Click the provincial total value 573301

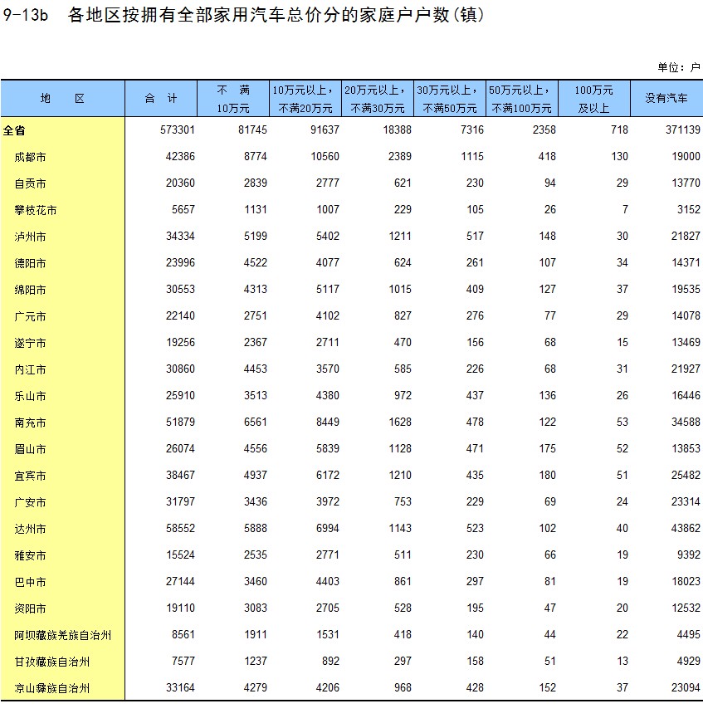coord(178,129)
